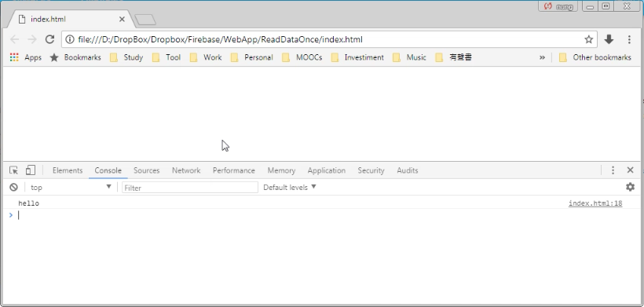644x307 pixels.
Task: Clear the console log
Action: pos(13,187)
